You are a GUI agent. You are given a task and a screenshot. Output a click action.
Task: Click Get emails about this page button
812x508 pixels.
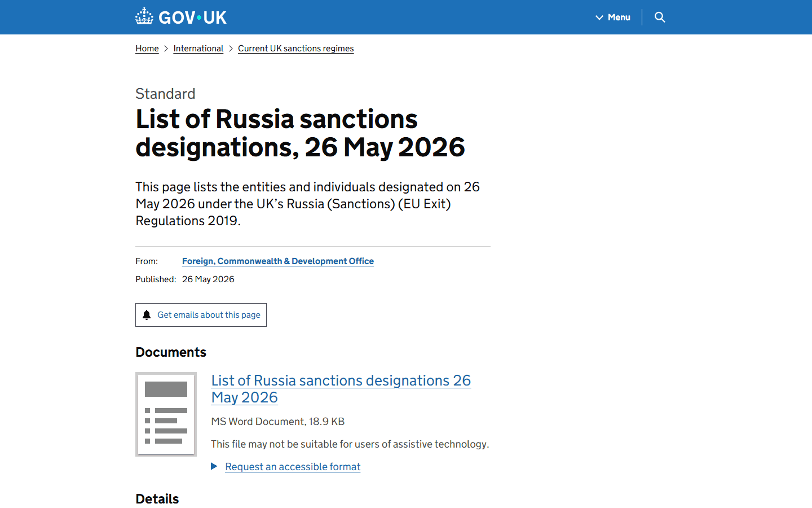coord(201,315)
